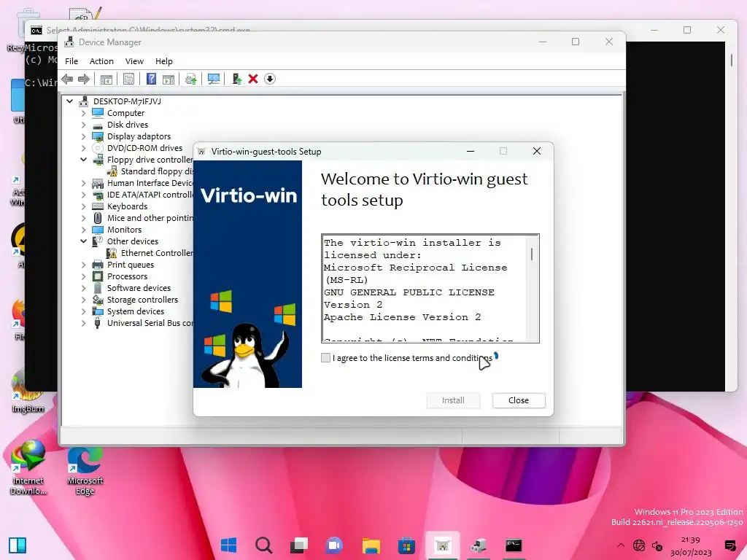Viewport: 747px width, 560px height.
Task: Open the notification center icon
Action: pyautogui.click(x=729, y=545)
